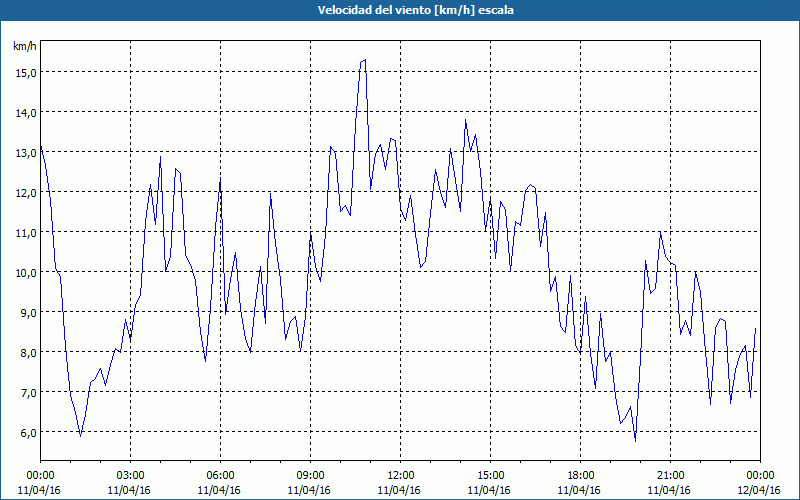The width and height of the screenshot is (800, 500).
Task: Click the 8,0 y-axis value
Action: tap(29, 353)
